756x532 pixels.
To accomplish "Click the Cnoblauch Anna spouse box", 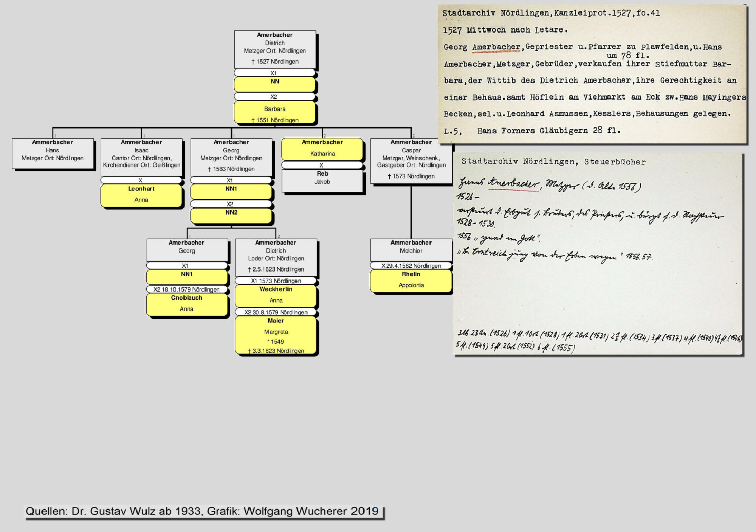I will coord(187,304).
